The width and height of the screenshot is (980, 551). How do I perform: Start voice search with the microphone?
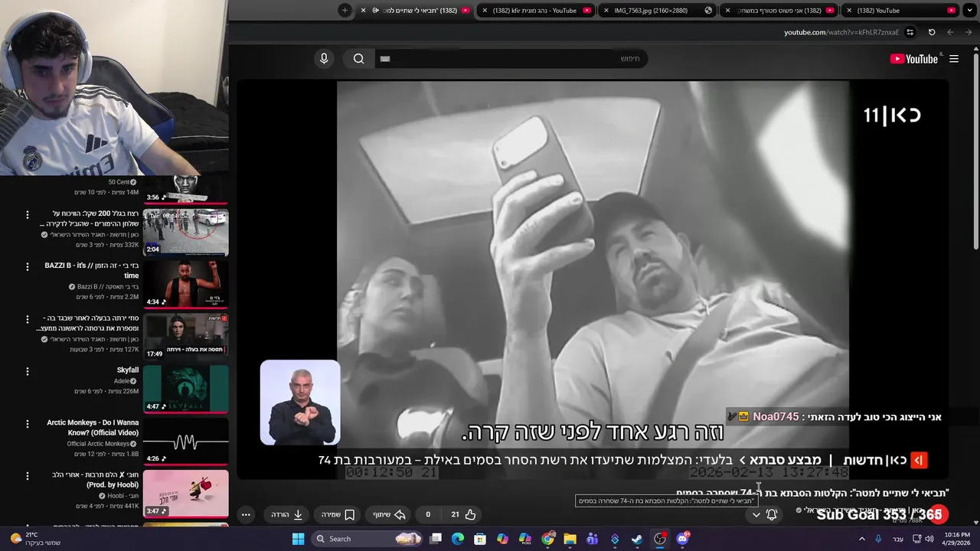[324, 59]
